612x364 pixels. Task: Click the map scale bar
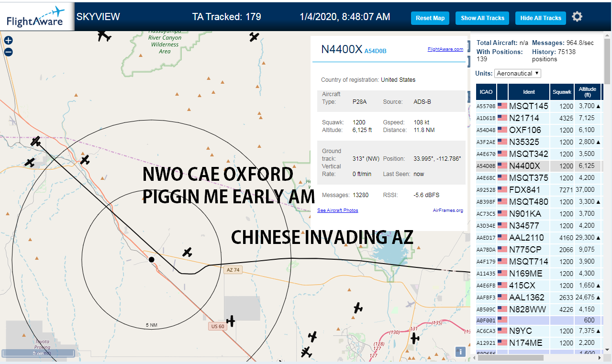coord(38,353)
